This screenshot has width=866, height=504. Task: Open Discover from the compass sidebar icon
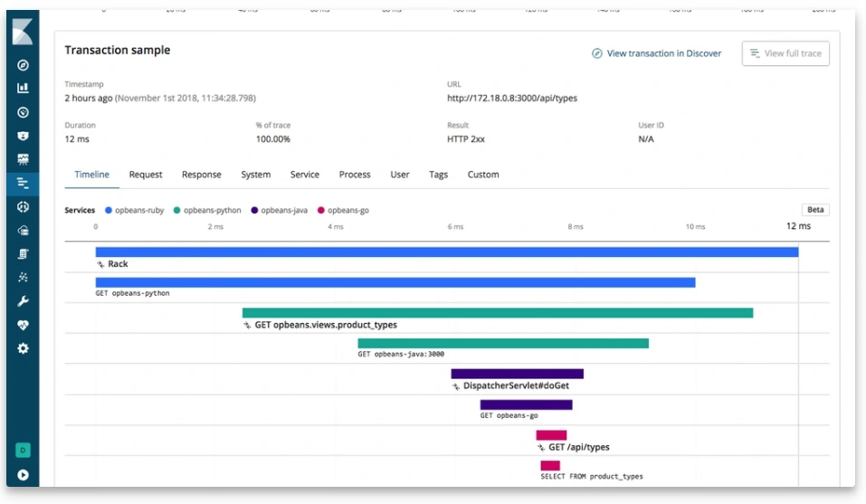[x=23, y=65]
